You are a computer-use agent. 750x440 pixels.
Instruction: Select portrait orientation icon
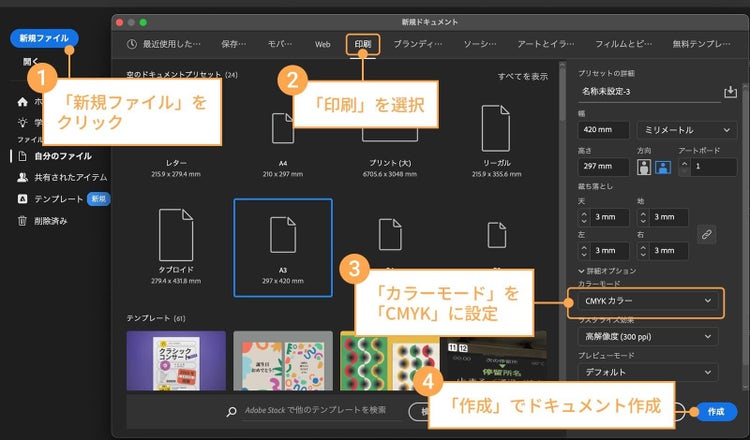[x=644, y=167]
